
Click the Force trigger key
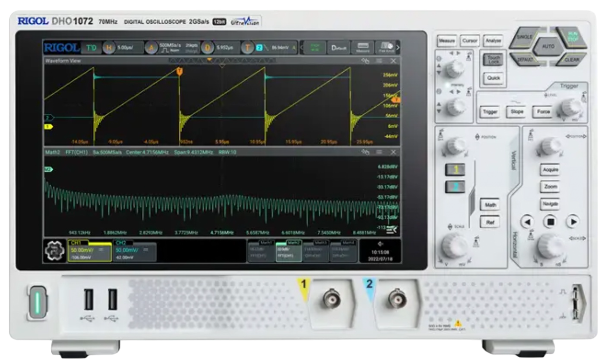pos(543,112)
